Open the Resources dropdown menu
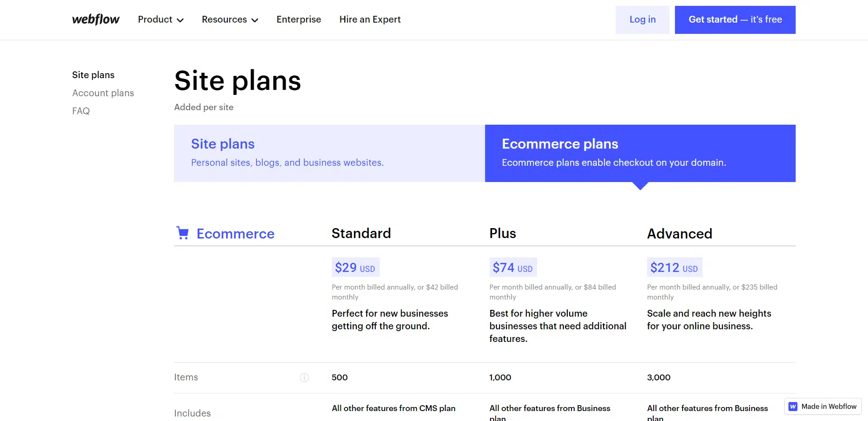This screenshot has width=868, height=421. (x=230, y=19)
